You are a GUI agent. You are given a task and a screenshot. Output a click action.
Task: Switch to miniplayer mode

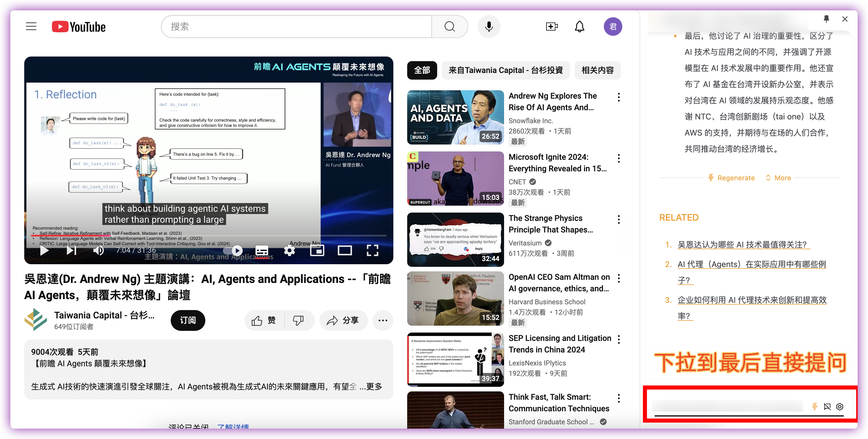tap(317, 250)
